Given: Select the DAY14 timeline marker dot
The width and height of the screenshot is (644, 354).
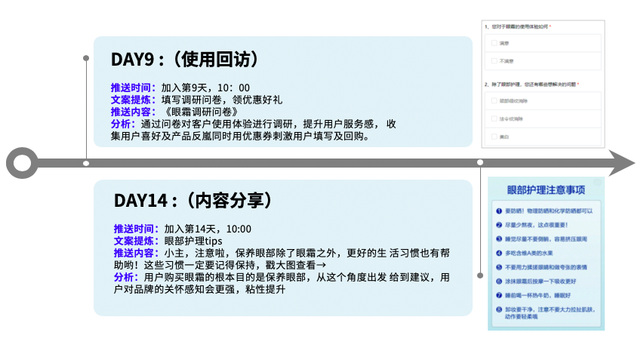Looking at the screenshot, I should click(480, 163).
